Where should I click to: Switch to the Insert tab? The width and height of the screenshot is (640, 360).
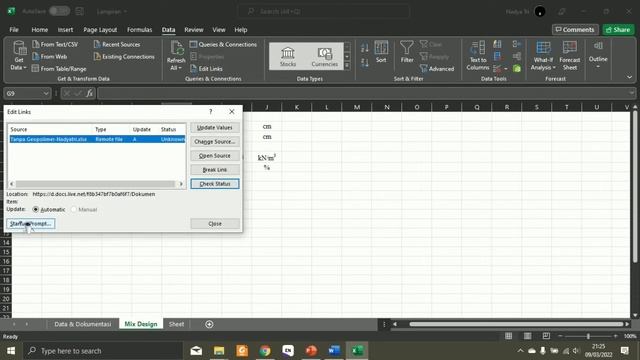coord(65,30)
